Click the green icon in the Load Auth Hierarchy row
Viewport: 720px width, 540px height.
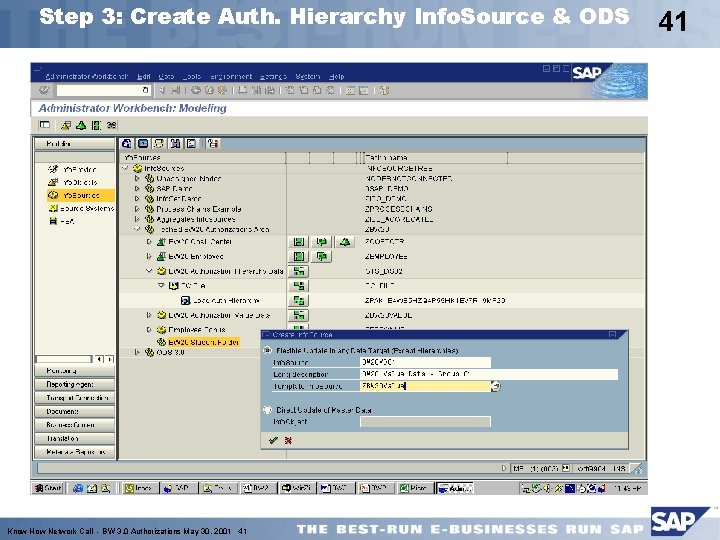(x=298, y=301)
